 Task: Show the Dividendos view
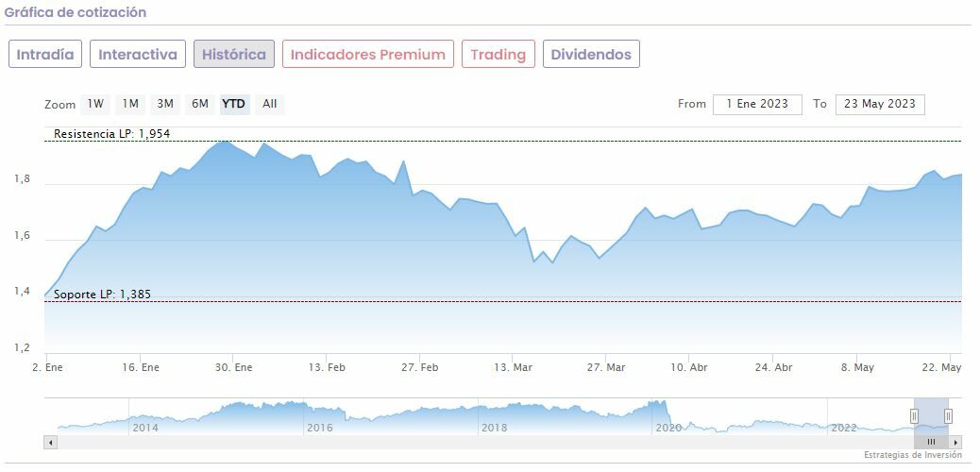591,54
